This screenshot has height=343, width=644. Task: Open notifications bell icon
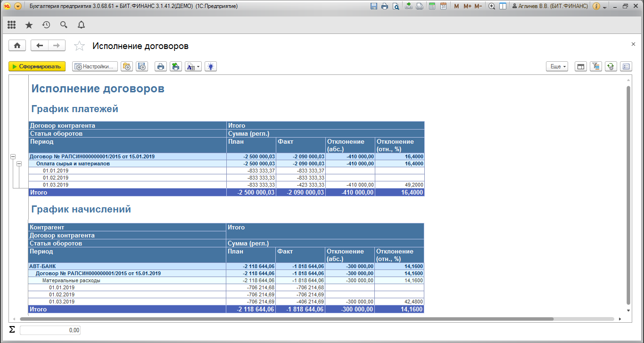coord(81,25)
